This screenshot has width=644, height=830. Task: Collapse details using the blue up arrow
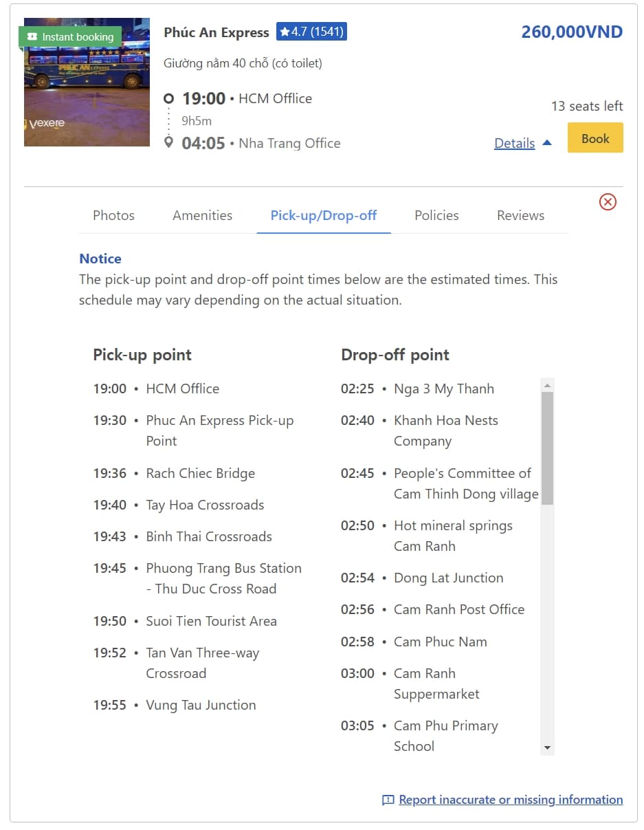547,143
